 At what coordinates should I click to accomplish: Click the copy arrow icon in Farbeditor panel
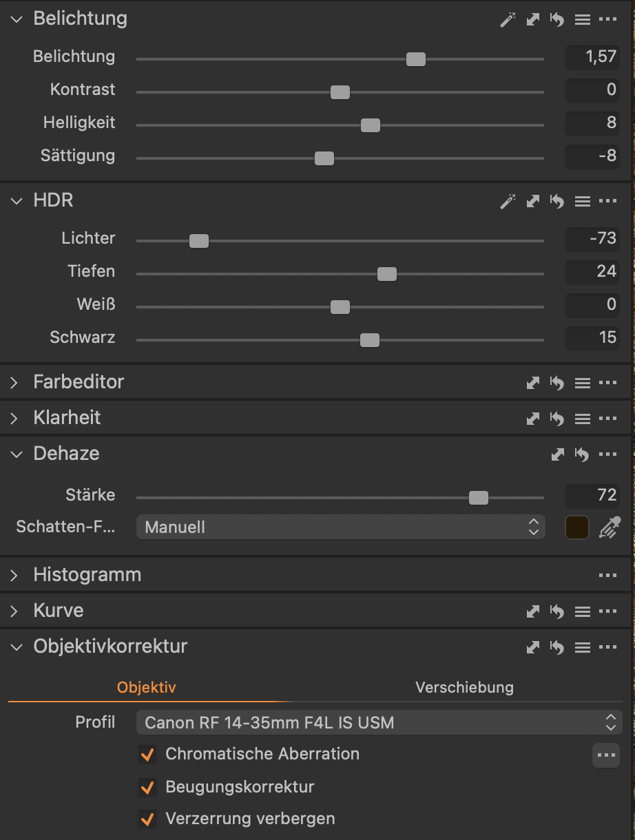click(532, 382)
